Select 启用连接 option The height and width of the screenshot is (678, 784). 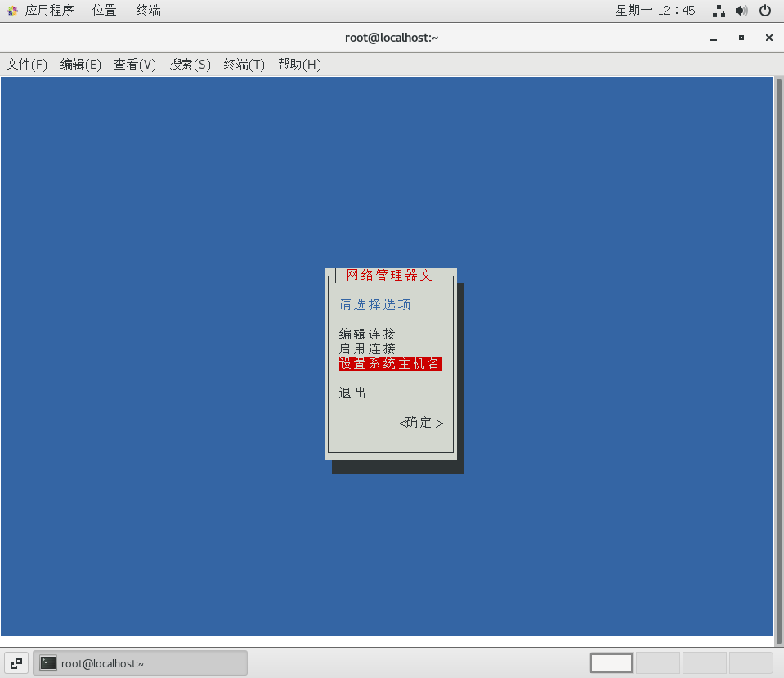tap(367, 348)
